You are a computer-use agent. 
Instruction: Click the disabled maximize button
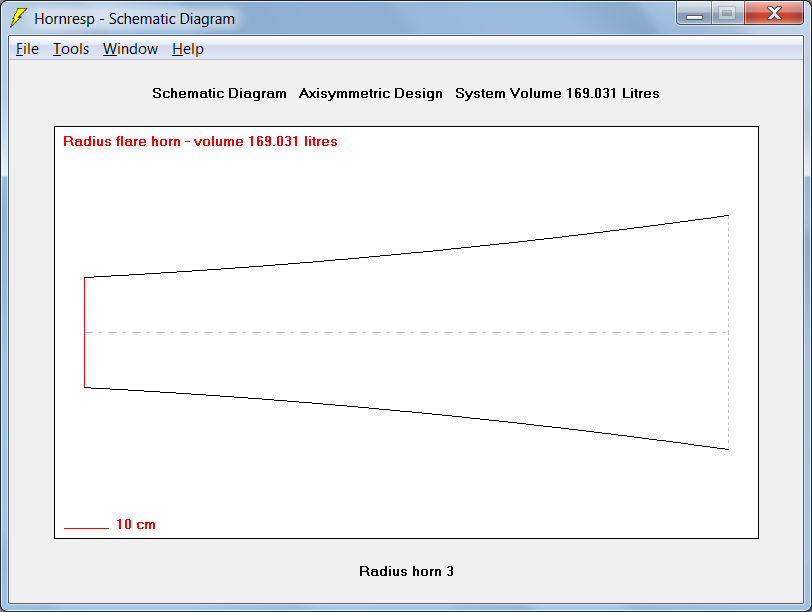point(728,14)
